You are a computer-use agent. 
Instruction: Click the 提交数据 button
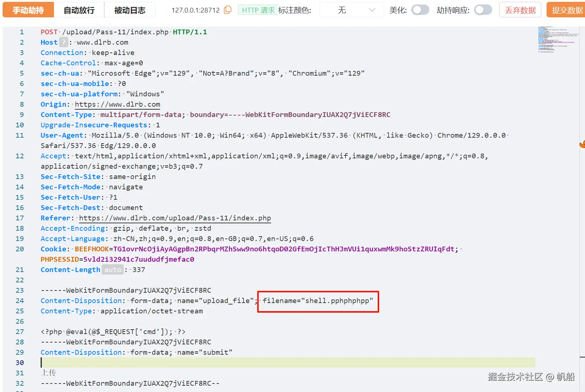[x=567, y=10]
